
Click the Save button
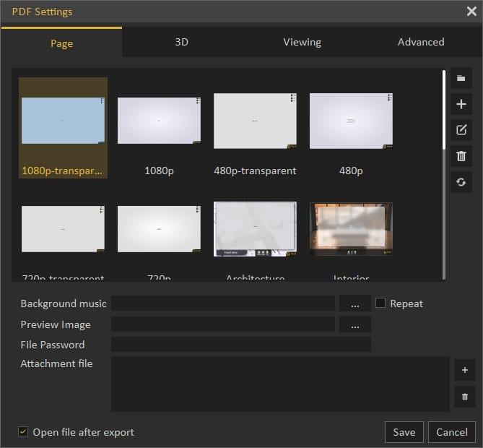(404, 432)
